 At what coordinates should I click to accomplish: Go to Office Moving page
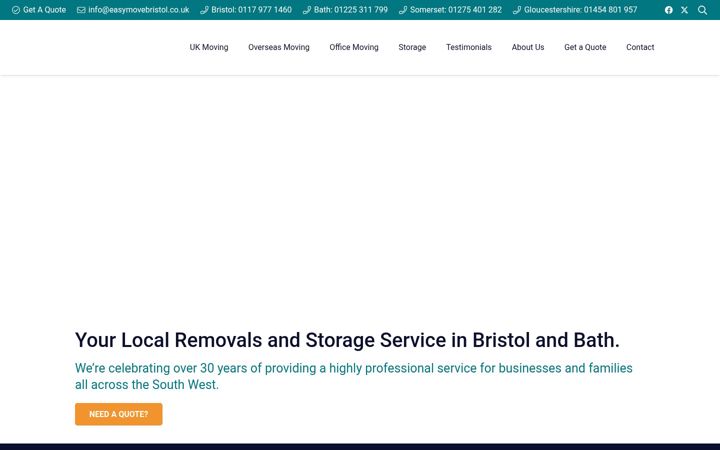point(354,47)
